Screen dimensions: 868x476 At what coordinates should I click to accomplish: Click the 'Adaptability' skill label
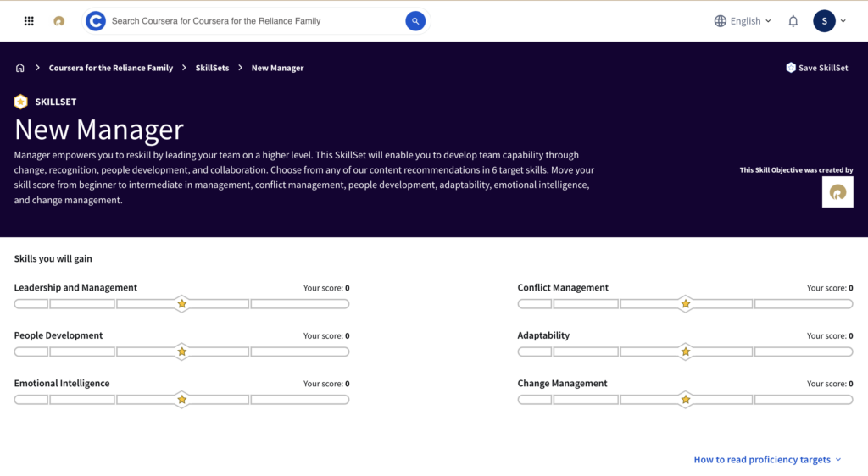tap(543, 335)
